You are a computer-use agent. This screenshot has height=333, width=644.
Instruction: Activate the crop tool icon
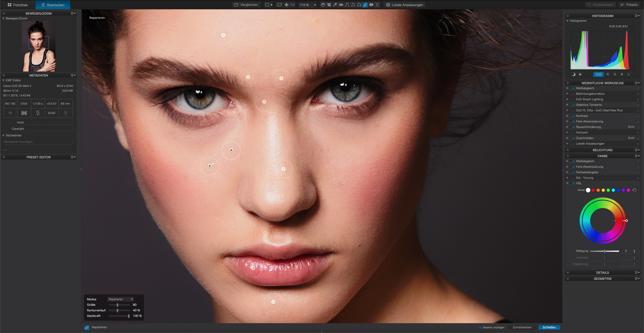(x=329, y=5)
